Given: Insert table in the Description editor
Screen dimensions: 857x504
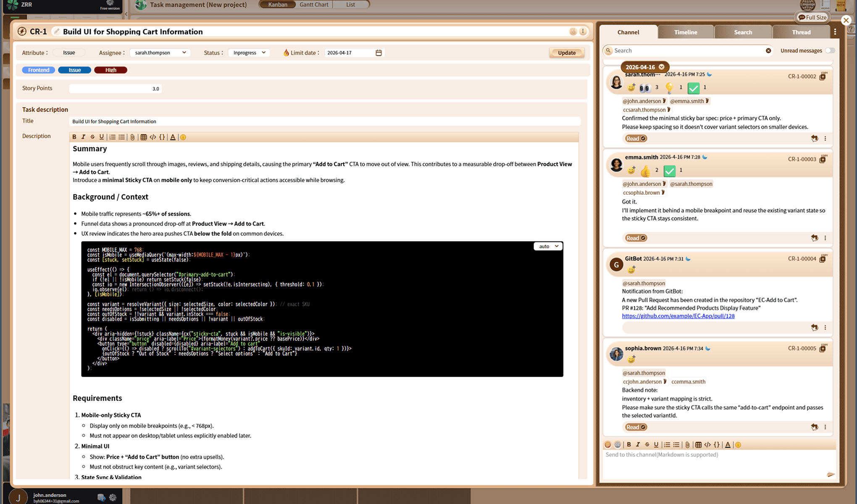Looking at the screenshot, I should point(143,137).
